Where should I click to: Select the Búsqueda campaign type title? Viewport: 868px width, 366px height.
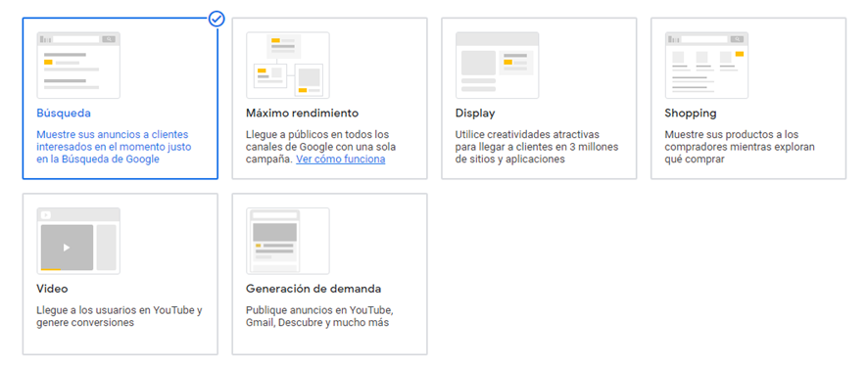pos(64,114)
